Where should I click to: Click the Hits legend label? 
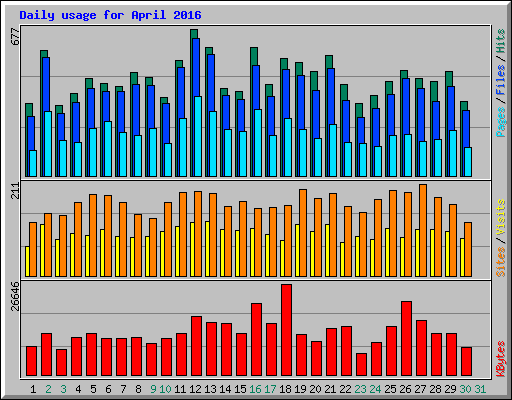tap(500, 41)
